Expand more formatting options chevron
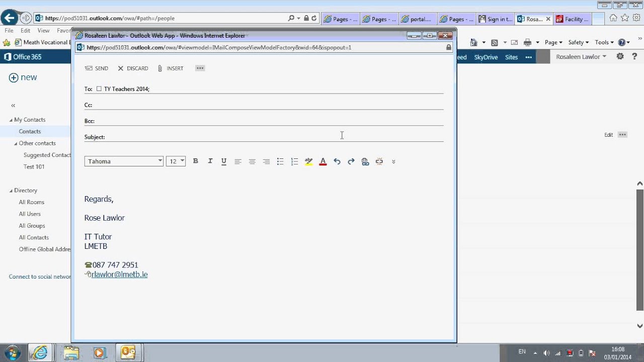The height and width of the screenshot is (362, 644). click(x=393, y=161)
